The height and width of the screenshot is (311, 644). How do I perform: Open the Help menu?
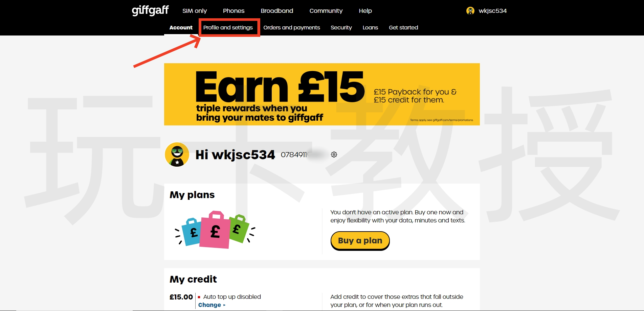[365, 11]
